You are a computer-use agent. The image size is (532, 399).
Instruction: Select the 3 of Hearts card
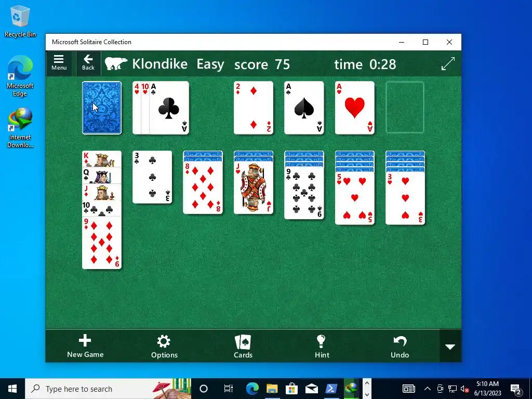(405, 198)
